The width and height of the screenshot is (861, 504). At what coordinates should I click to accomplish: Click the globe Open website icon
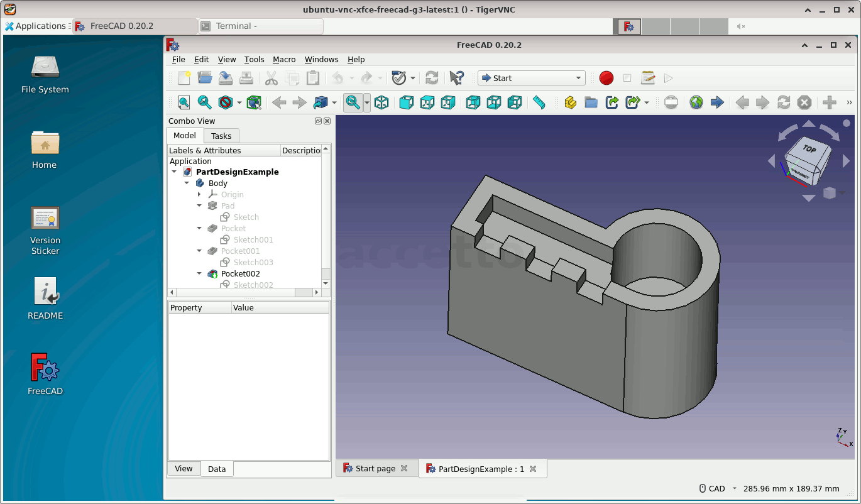click(696, 102)
